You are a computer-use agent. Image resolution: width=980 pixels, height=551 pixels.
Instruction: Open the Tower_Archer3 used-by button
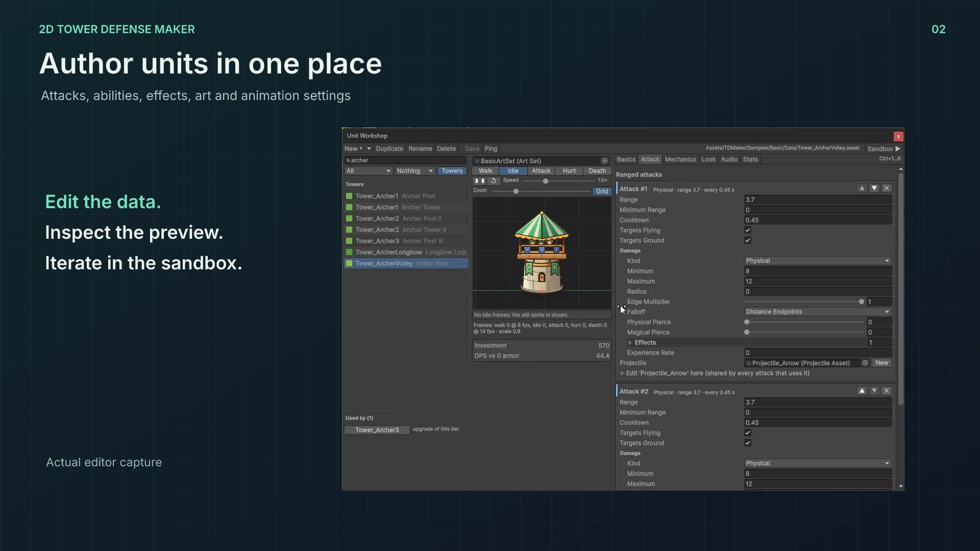click(x=377, y=430)
